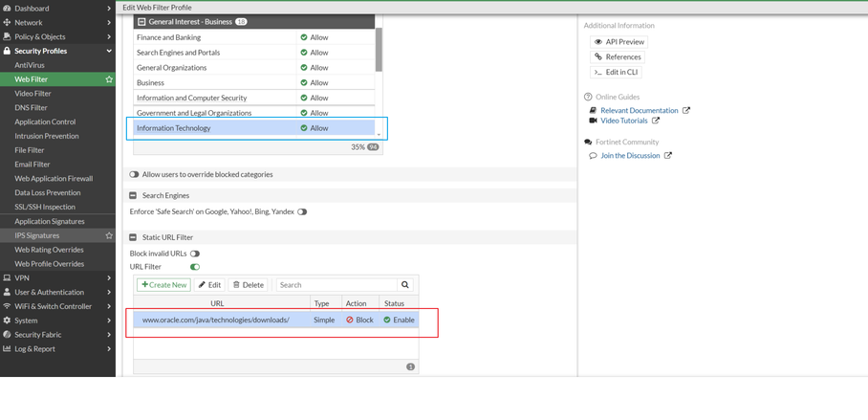
Task: Click the video camera icon by Video Tutorials
Action: pyautogui.click(x=594, y=121)
